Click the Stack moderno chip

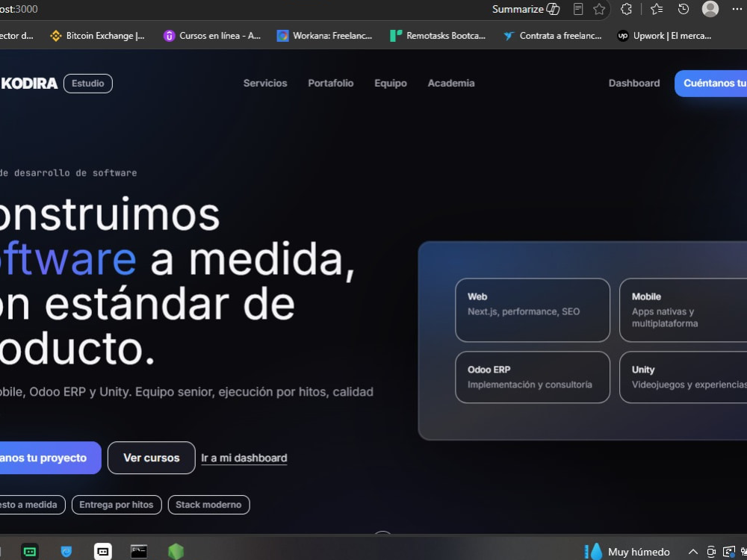208,505
